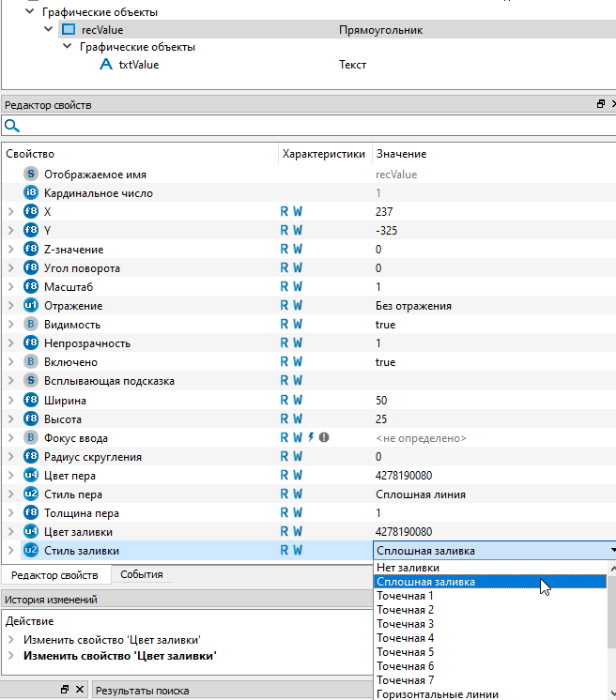This screenshot has width=616, height=700.
Task: Expand the X property row
Action: 10,212
